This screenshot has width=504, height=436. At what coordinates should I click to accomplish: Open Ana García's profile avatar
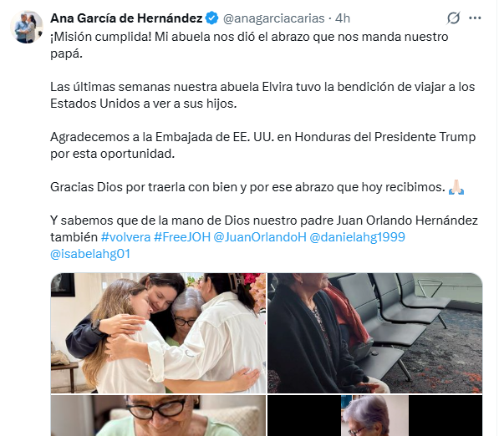27,27
